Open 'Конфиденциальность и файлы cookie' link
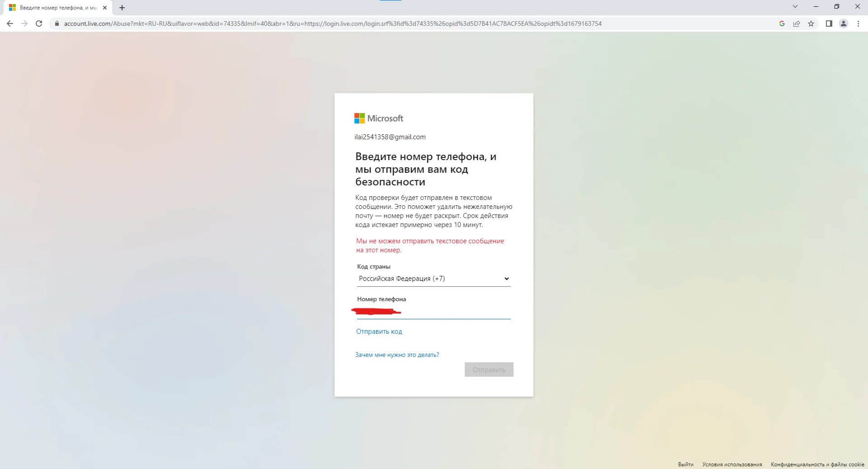 pyautogui.click(x=817, y=464)
